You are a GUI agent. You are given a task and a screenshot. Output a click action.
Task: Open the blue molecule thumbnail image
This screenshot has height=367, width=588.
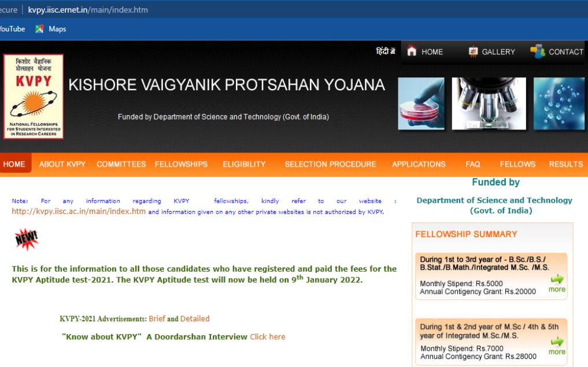click(559, 103)
